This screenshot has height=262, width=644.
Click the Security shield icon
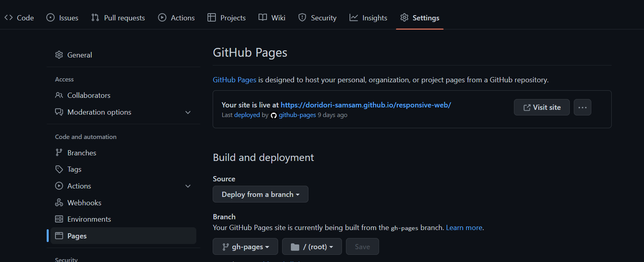pyautogui.click(x=302, y=18)
